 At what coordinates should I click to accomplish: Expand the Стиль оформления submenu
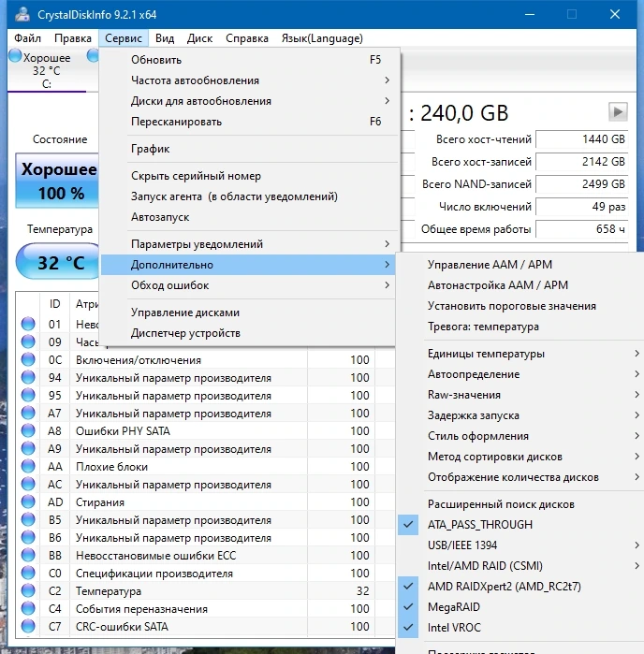[x=520, y=436]
